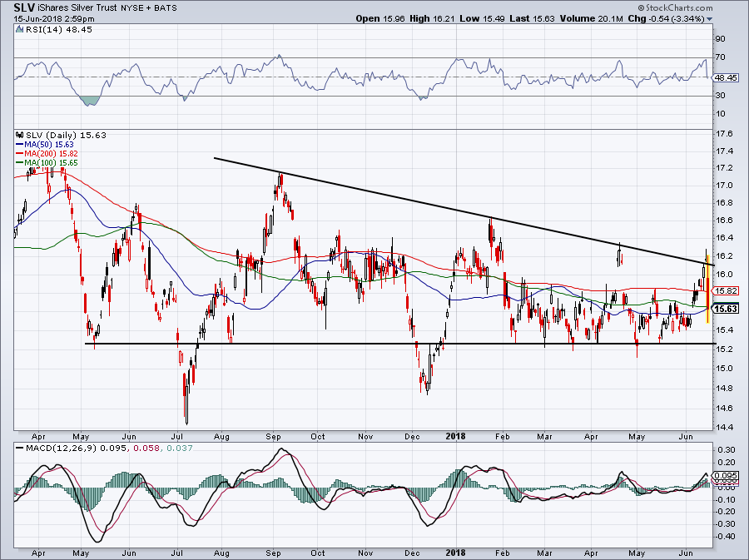Viewport: 749px width, 560px height.
Task: Click the 17.6 price axis label
Action: click(725, 134)
